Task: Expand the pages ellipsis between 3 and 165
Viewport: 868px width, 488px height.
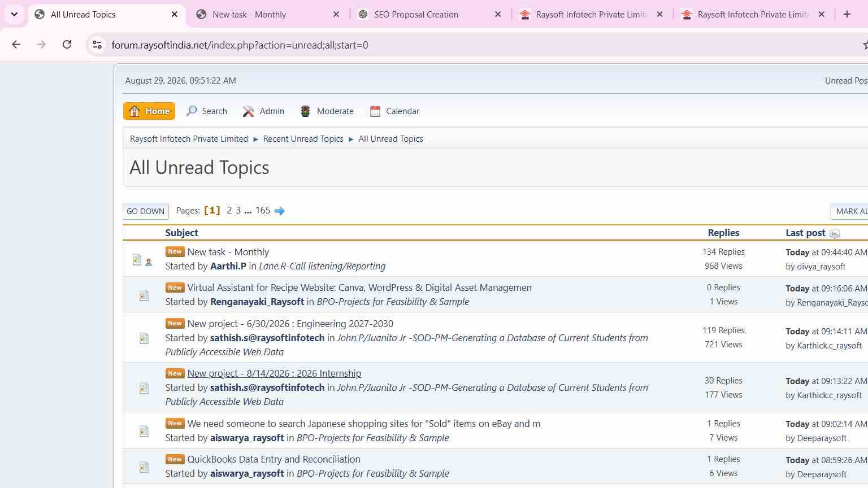Action: point(248,210)
